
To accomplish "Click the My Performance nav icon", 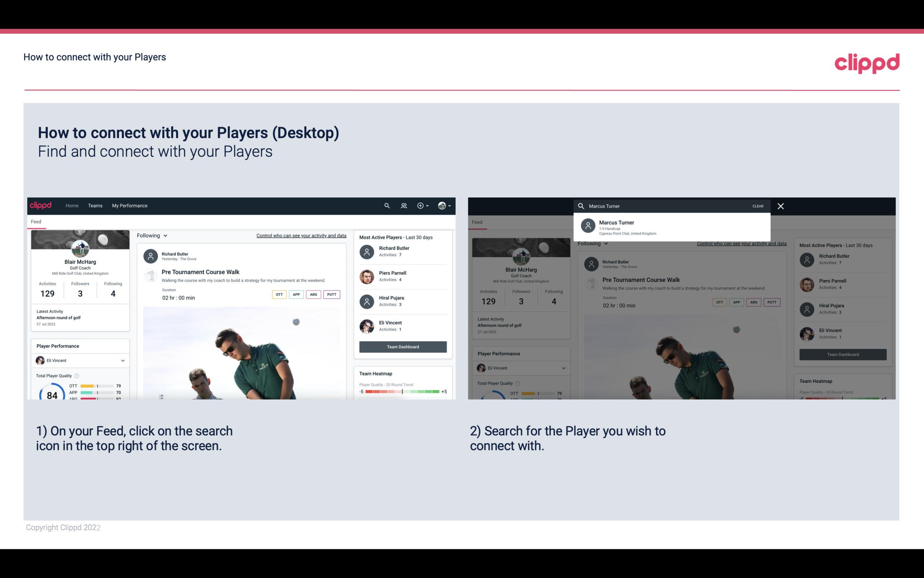I will (129, 206).
